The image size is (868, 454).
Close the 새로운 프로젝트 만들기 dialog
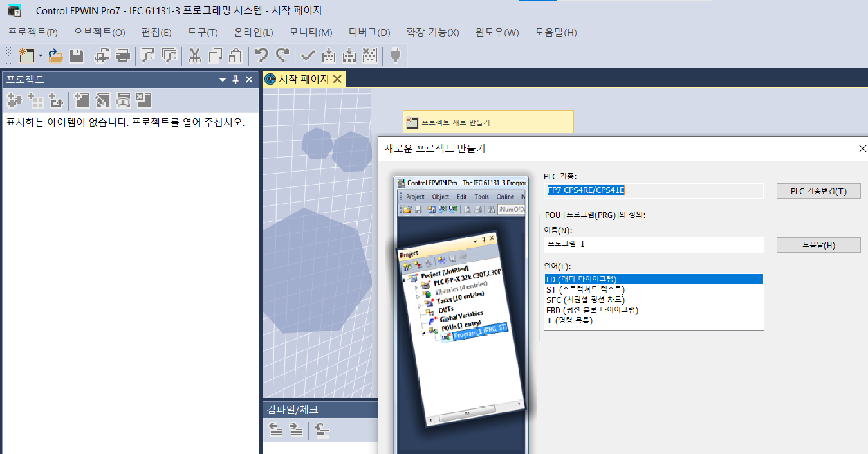point(862,149)
